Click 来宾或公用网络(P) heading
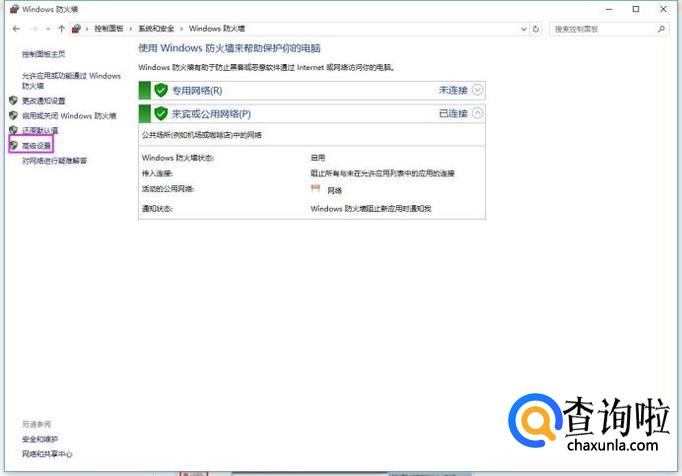This screenshot has height=476, width=682. [211, 114]
